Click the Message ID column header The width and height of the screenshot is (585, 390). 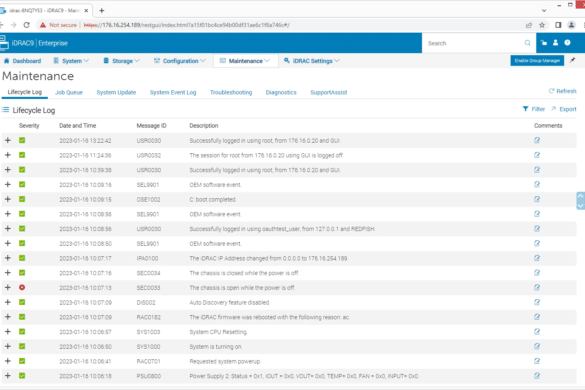click(151, 125)
